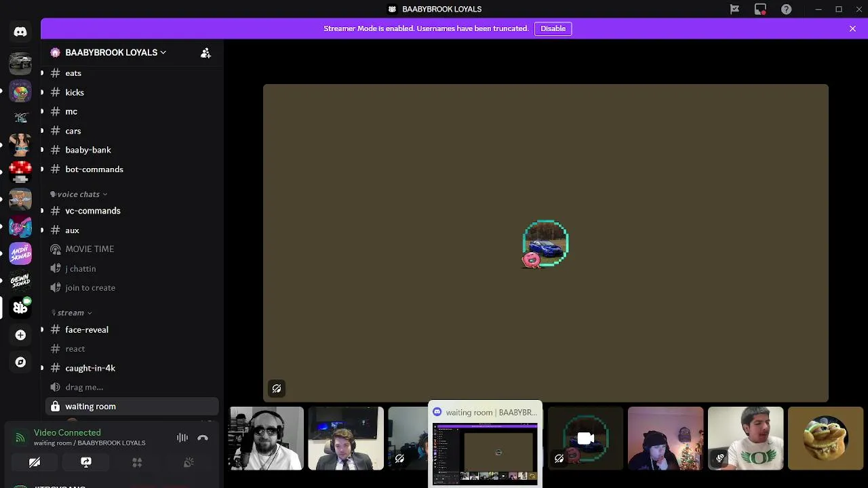The image size is (868, 488).
Task: Click the green connection signal icon
Action: click(x=20, y=438)
